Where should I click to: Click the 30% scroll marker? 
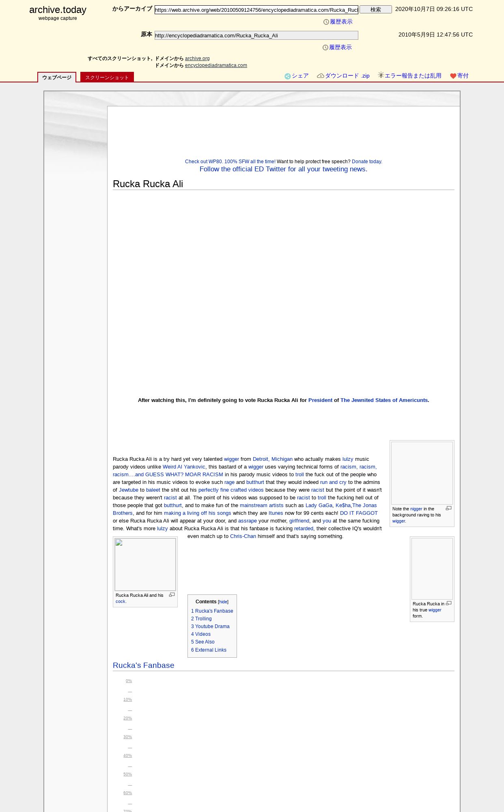[127, 737]
